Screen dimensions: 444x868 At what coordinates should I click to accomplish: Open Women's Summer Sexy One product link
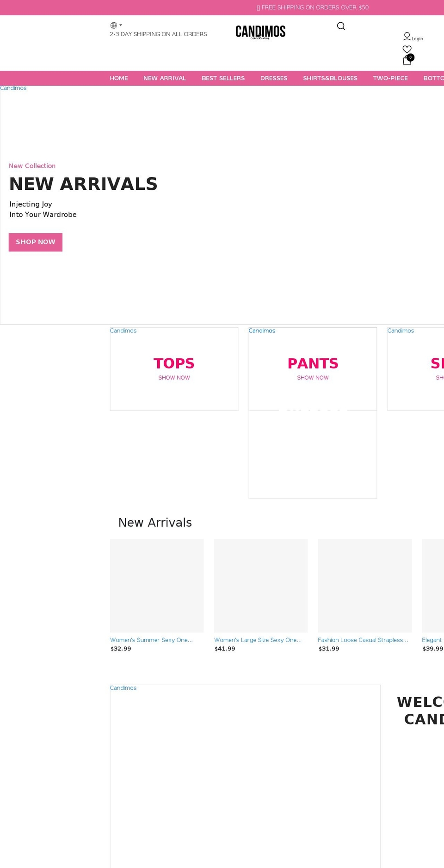tap(151, 640)
